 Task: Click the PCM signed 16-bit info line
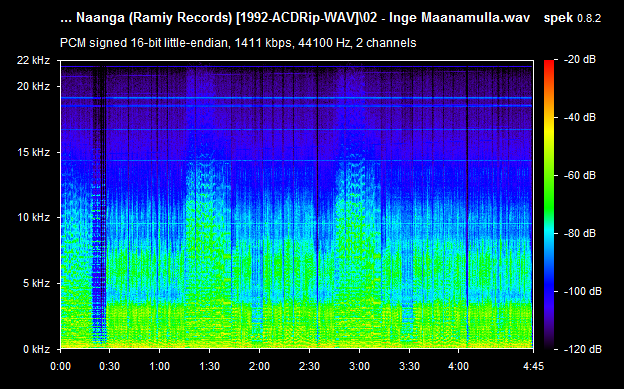coord(238,43)
